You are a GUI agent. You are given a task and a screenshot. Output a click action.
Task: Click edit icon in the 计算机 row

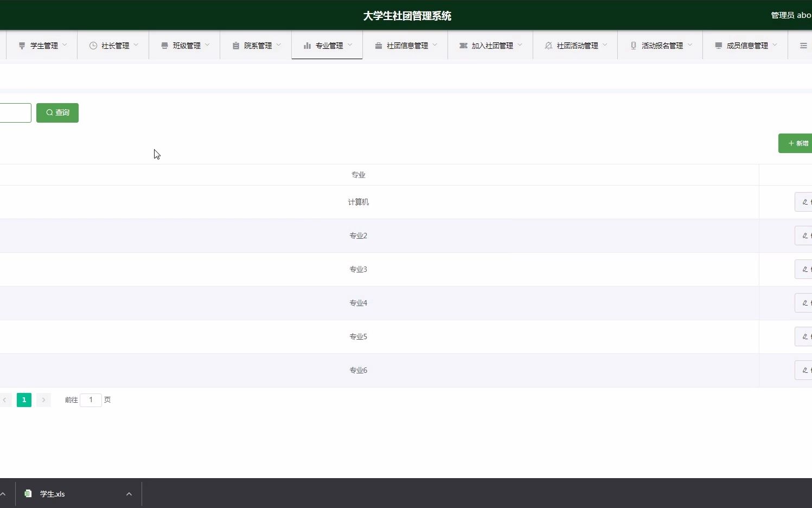pyautogui.click(x=805, y=202)
